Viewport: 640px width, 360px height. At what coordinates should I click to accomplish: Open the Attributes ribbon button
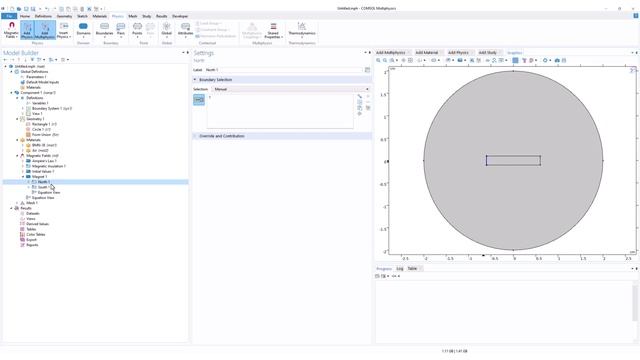185,30
